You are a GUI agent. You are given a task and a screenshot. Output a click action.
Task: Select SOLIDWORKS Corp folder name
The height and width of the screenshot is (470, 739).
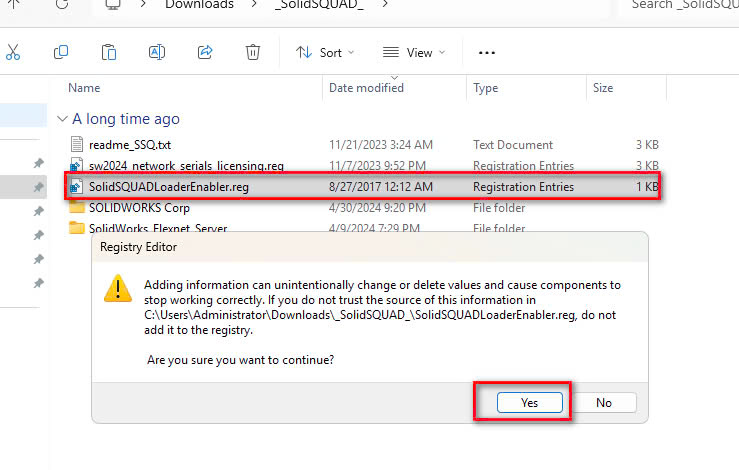point(139,207)
